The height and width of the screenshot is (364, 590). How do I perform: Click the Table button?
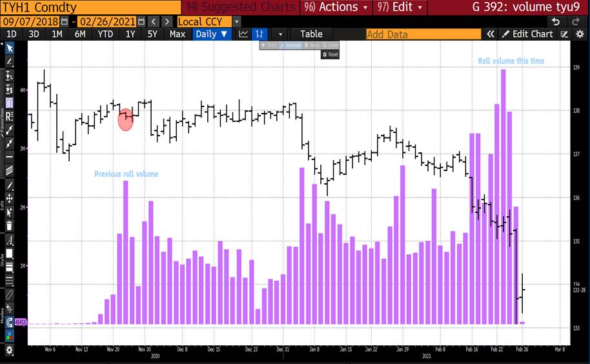click(311, 34)
